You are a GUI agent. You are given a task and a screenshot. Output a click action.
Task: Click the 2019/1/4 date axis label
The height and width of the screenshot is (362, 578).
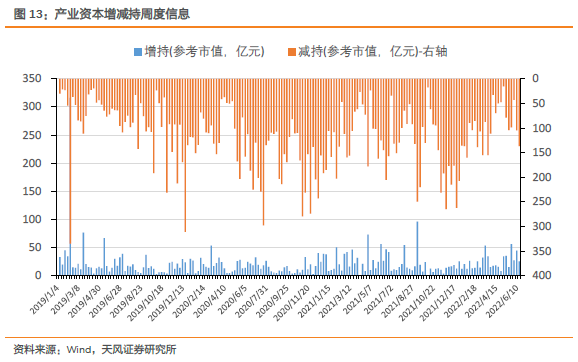pos(45,299)
